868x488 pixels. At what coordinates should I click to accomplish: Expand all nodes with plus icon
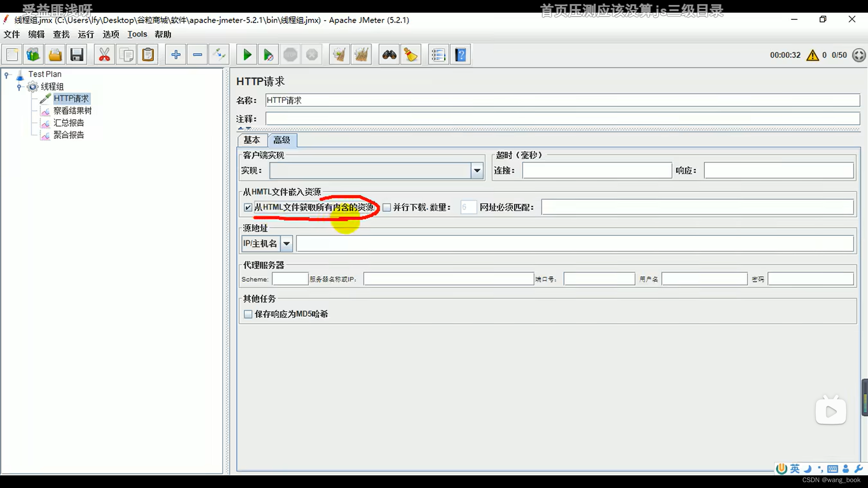pyautogui.click(x=176, y=55)
